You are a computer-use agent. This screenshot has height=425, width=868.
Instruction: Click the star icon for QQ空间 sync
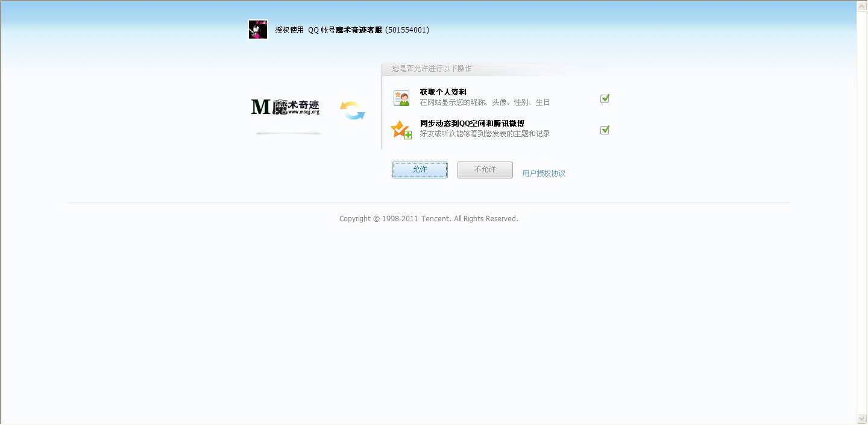point(401,130)
